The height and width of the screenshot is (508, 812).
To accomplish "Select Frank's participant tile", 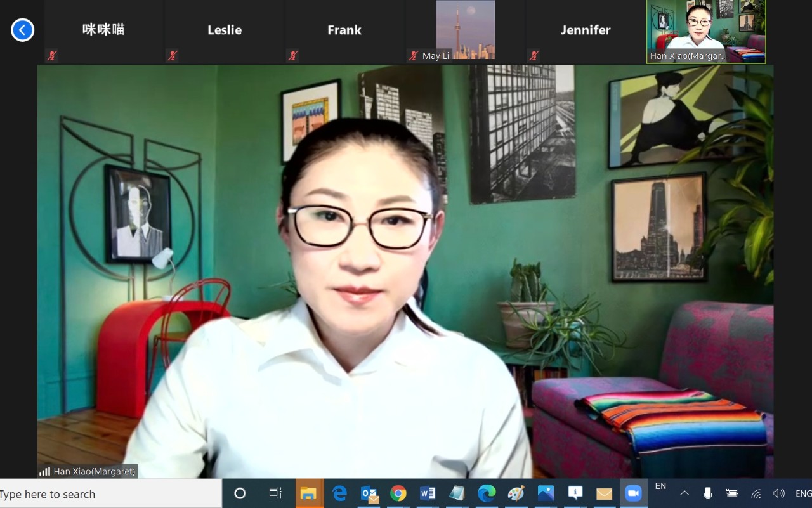I will [344, 30].
